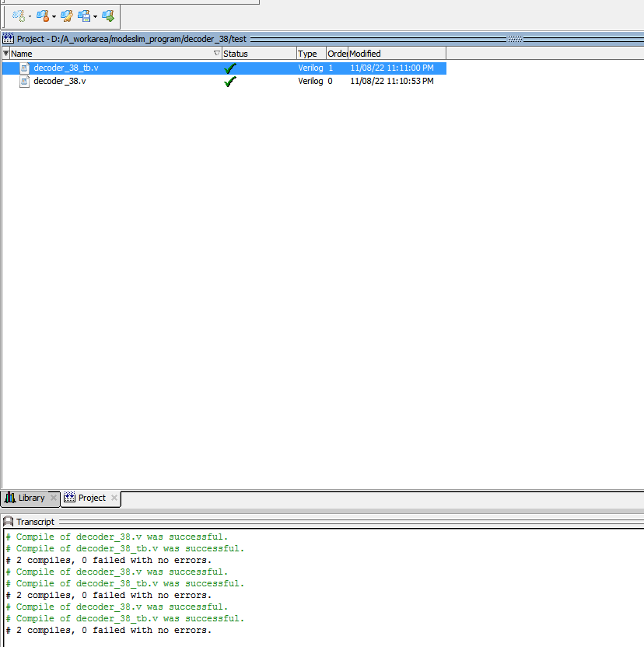Click the Project pane title bar icon
The image size is (644, 647).
coord(8,39)
